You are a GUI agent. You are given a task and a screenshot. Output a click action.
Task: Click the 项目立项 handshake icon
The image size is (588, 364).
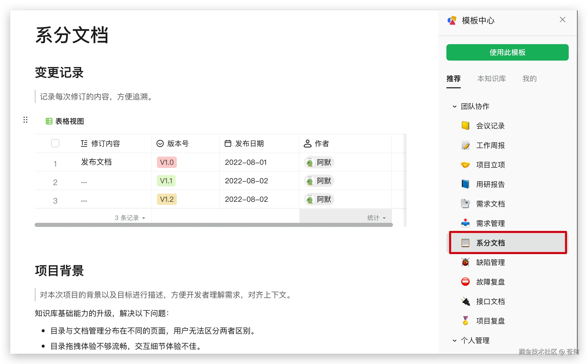point(465,165)
